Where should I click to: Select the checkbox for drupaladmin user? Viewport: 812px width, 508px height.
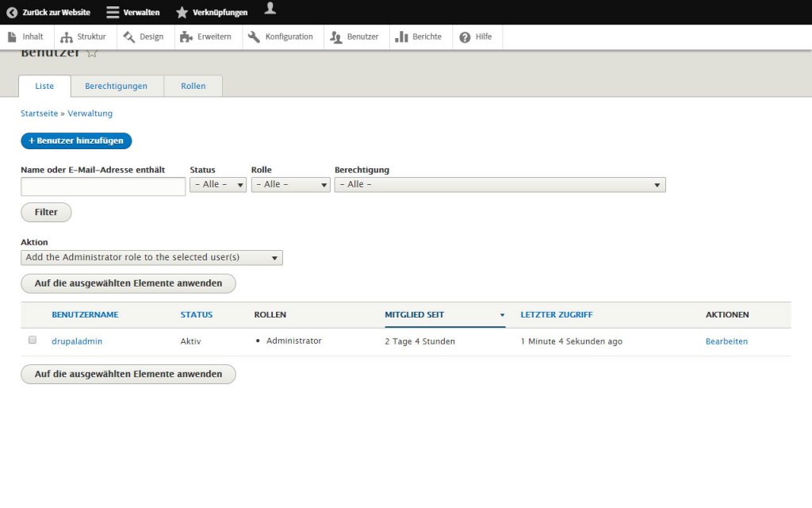[x=33, y=340]
